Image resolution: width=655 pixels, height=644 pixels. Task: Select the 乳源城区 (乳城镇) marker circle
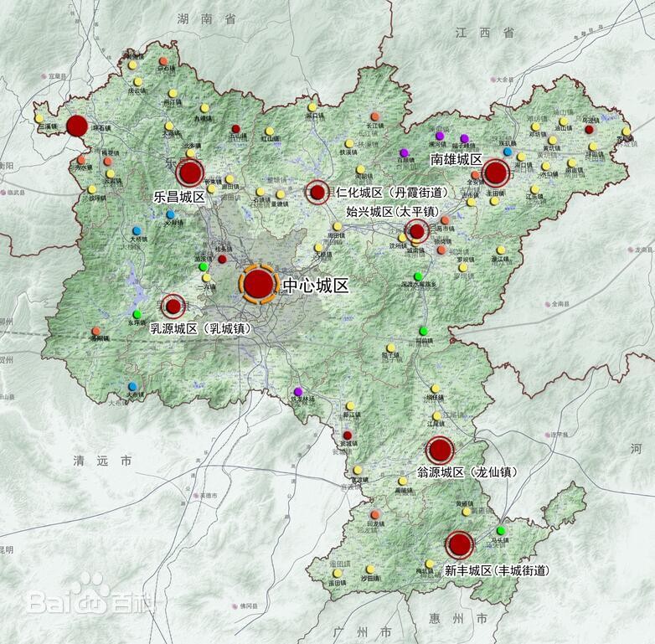pyautogui.click(x=173, y=306)
